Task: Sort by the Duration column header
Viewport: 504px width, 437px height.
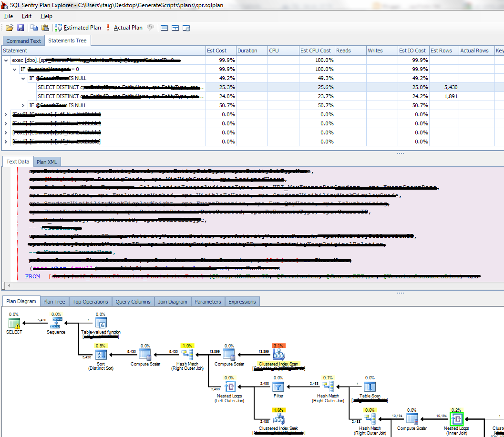Action: click(x=252, y=51)
